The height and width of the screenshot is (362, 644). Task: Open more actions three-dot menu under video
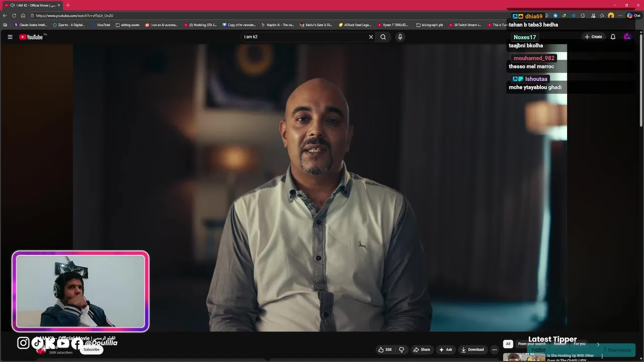pyautogui.click(x=495, y=349)
